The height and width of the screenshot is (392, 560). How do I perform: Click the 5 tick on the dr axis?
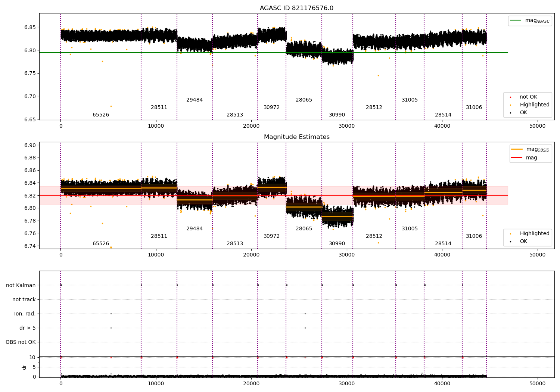click(x=34, y=367)
